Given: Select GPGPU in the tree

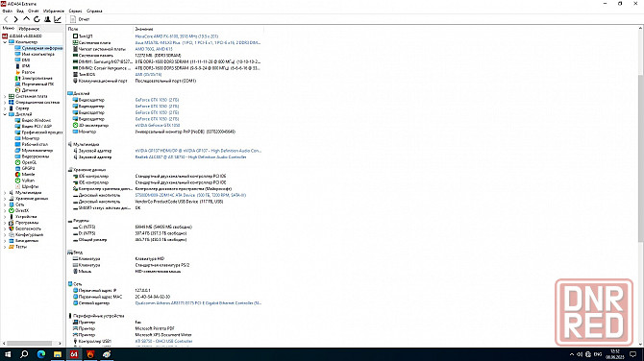Looking at the screenshot, I should click(25, 169).
